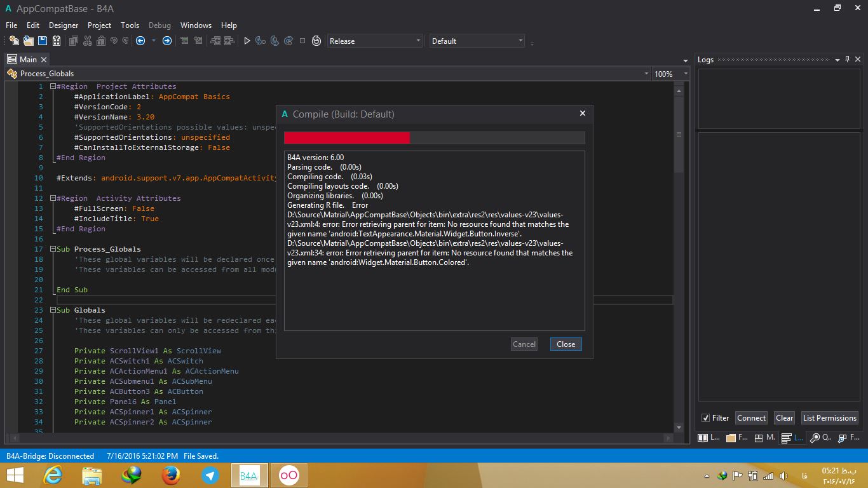The image size is (868, 488).
Task: Open the Release build mode dropdown
Action: coord(374,41)
